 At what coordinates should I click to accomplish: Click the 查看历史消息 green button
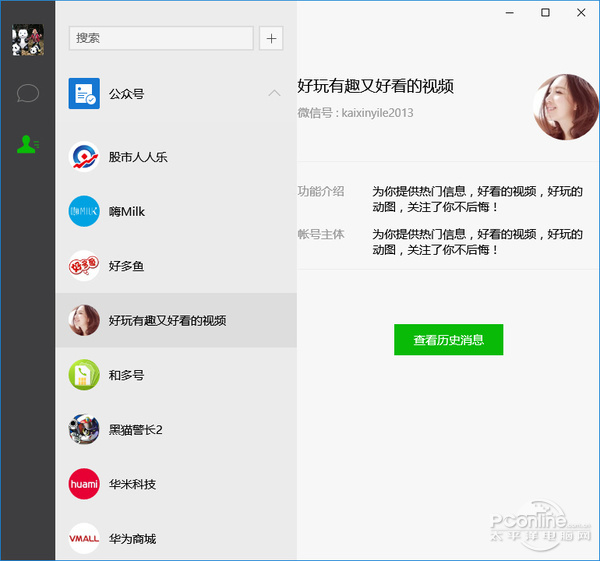[x=448, y=339]
